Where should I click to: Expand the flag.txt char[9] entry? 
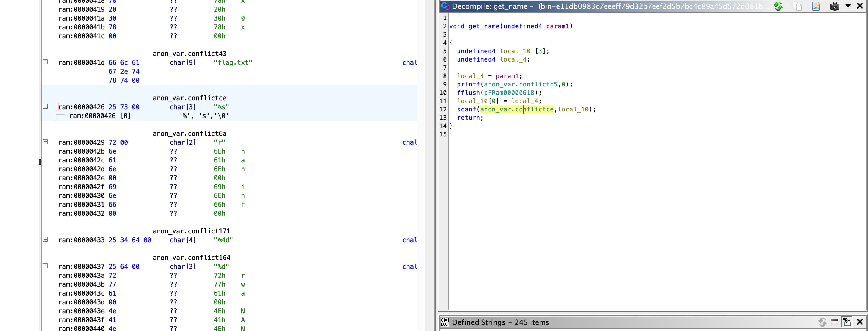tap(45, 62)
